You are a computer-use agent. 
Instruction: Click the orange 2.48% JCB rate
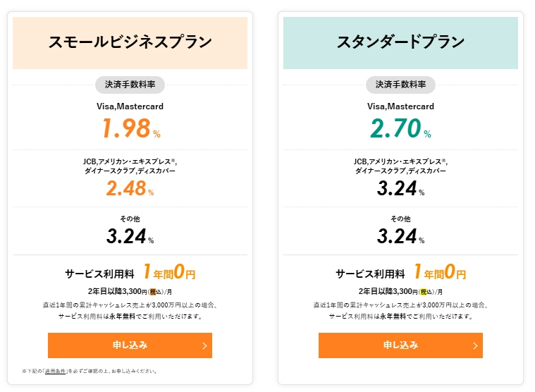point(128,188)
